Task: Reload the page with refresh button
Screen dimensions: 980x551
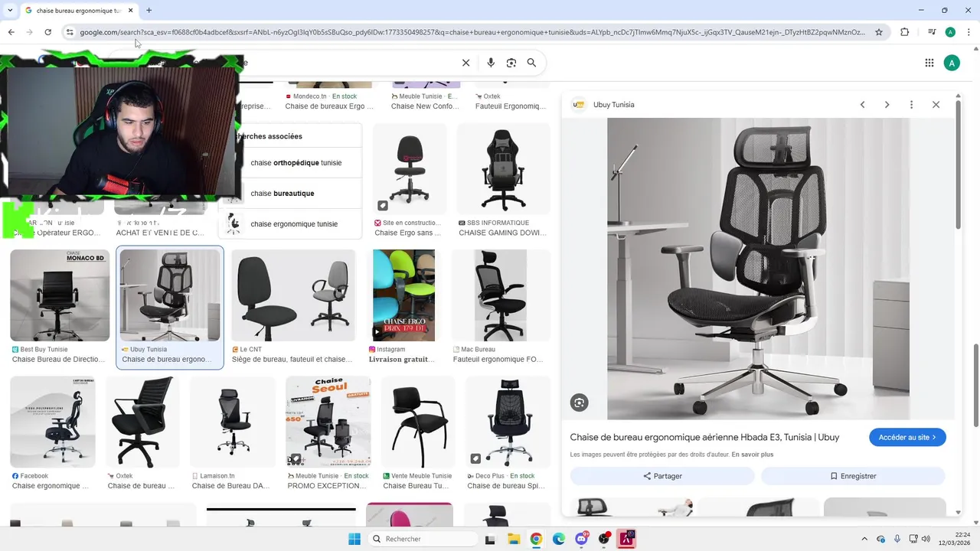Action: click(x=47, y=32)
